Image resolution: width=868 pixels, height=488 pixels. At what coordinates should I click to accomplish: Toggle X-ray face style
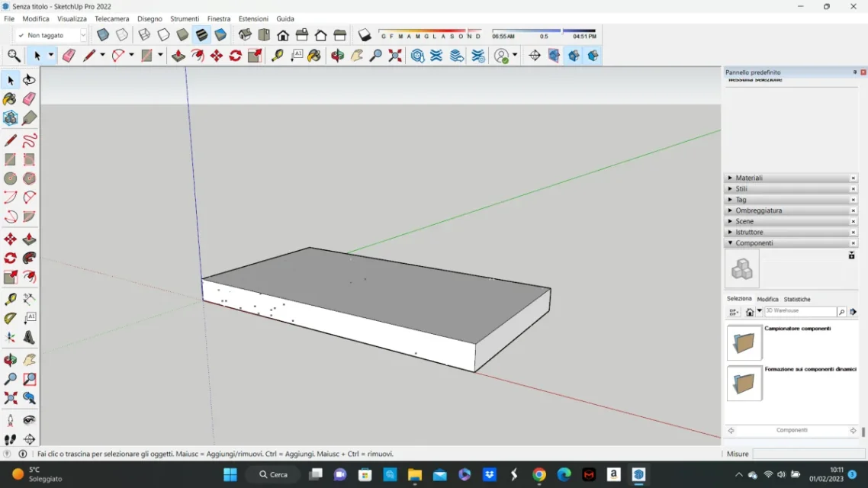tap(102, 35)
